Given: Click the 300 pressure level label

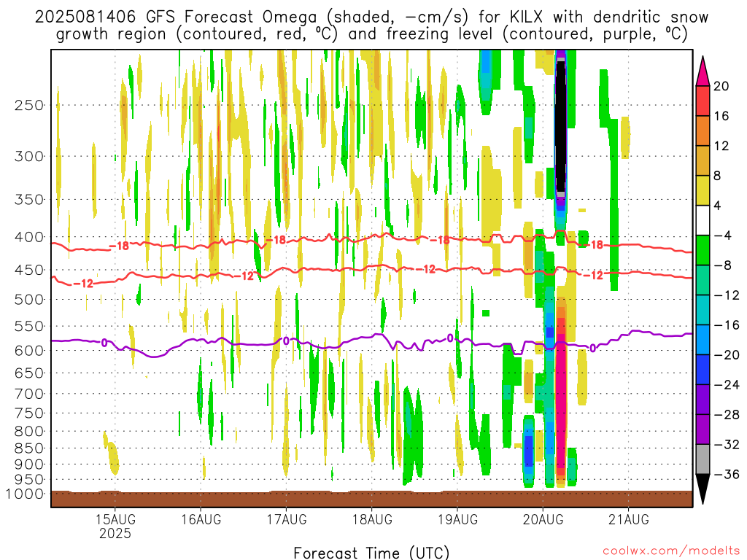Looking at the screenshot, I should pyautogui.click(x=29, y=156).
